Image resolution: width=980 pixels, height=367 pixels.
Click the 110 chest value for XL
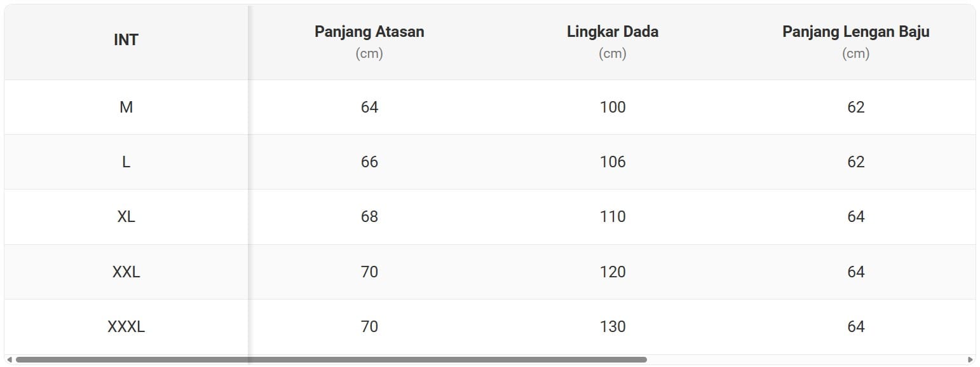click(613, 217)
